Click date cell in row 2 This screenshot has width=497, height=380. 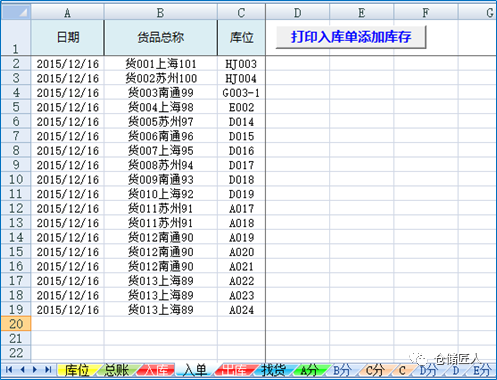tap(67, 64)
